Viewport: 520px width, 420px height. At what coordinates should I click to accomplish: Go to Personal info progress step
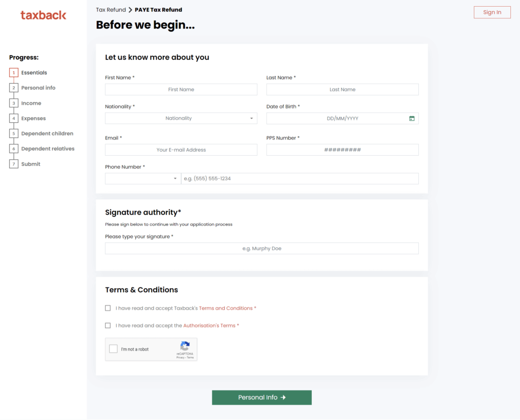[x=38, y=88]
